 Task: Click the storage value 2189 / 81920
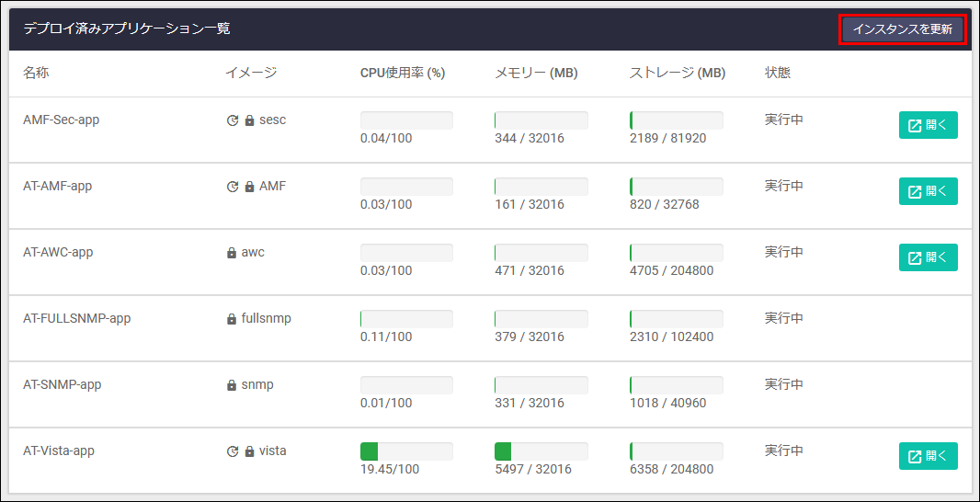coord(668,138)
